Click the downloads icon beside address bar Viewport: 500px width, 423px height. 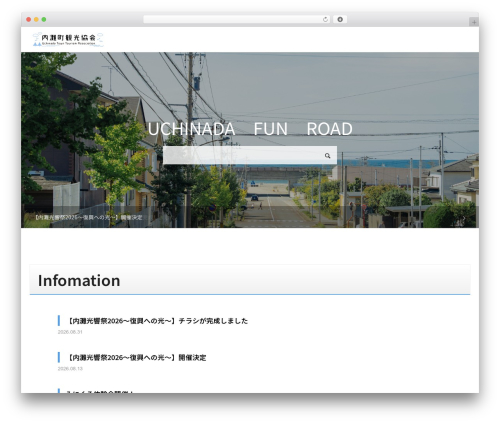340,20
